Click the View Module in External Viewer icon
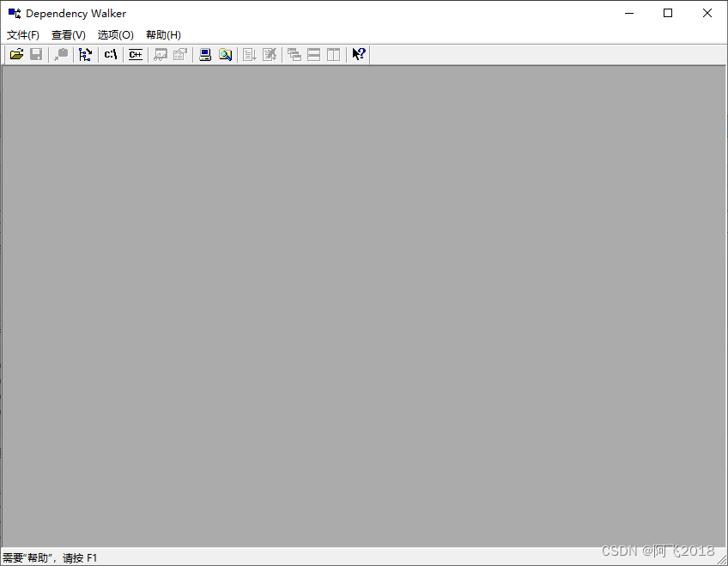 pyautogui.click(x=161, y=54)
